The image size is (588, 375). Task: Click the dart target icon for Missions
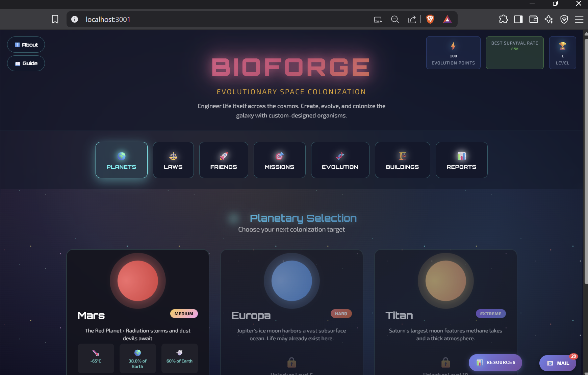click(279, 156)
